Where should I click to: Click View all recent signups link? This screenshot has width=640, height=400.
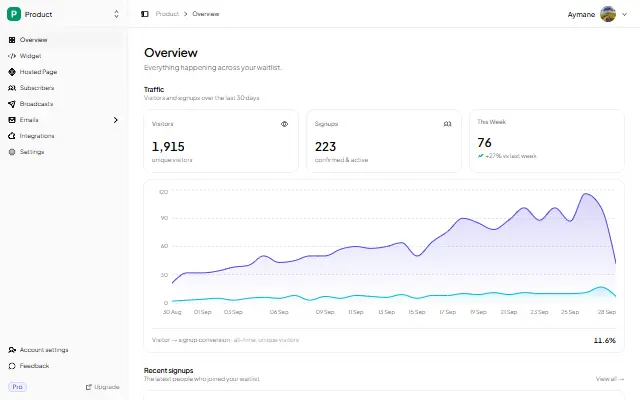coord(609,379)
